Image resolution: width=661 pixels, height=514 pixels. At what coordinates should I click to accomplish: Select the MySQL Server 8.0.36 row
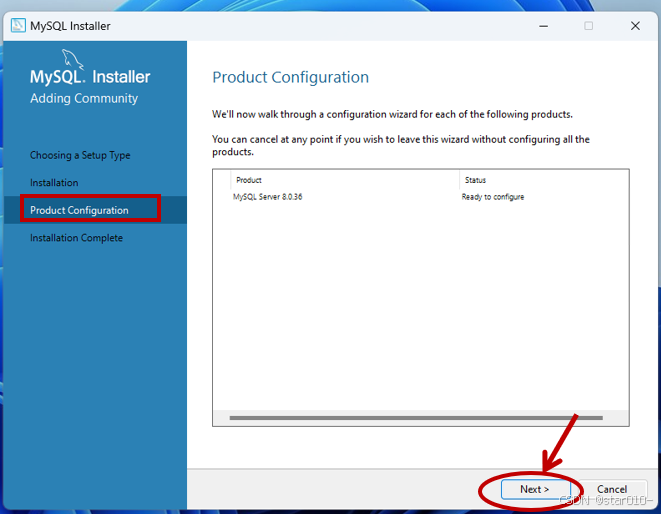click(x=421, y=197)
